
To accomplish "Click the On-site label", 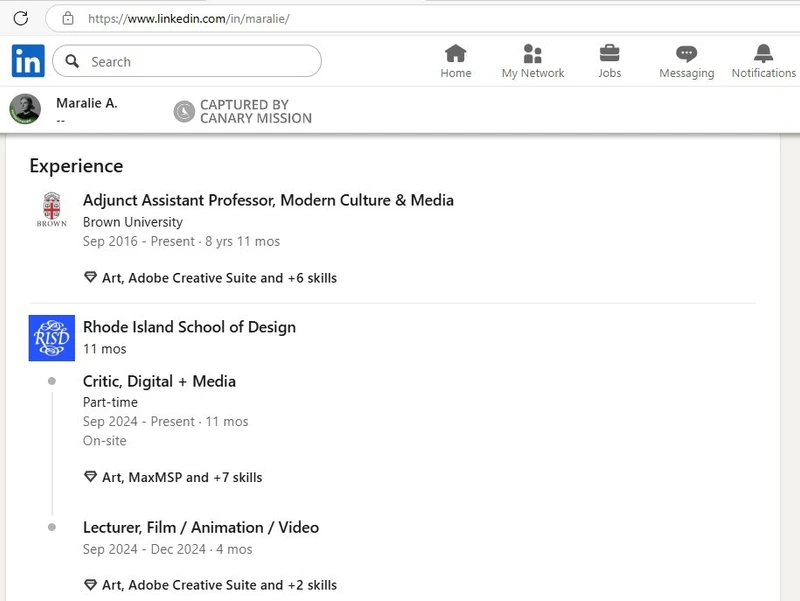I will 105,440.
